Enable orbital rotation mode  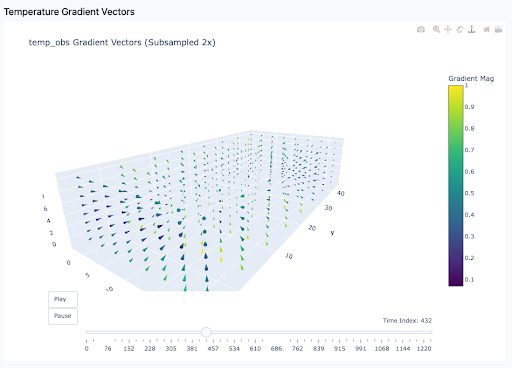460,29
